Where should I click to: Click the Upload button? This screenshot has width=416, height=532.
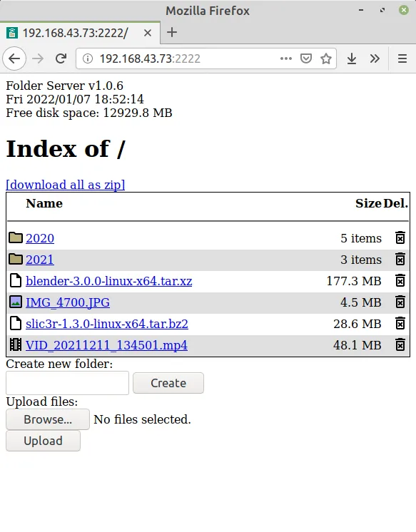(x=43, y=441)
